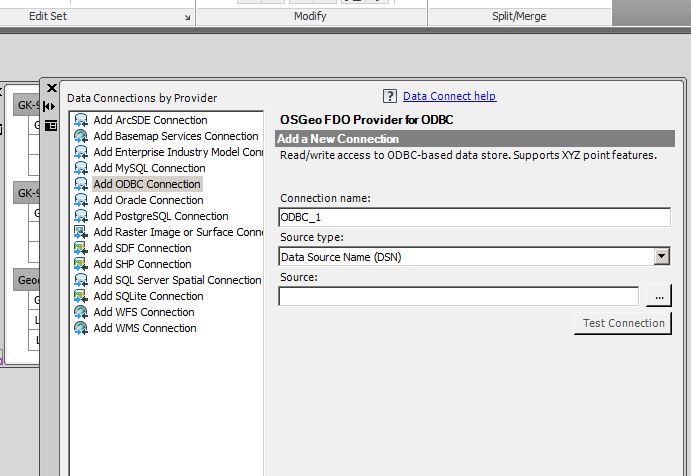Click the Add Raster Image Connection icon

[x=81, y=232]
